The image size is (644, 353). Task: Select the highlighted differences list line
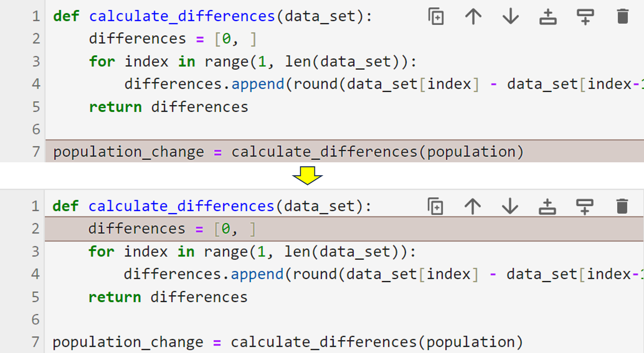[149, 228]
